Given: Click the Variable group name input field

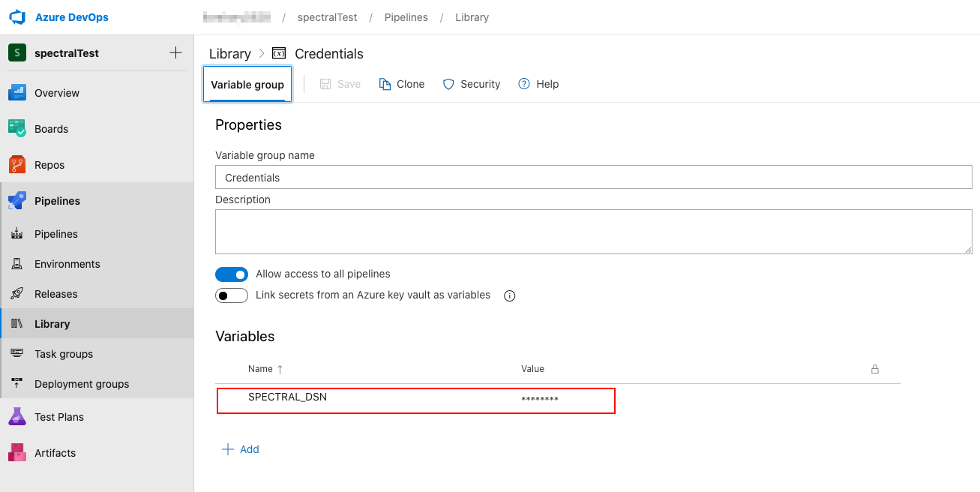Looking at the screenshot, I should pyautogui.click(x=593, y=178).
